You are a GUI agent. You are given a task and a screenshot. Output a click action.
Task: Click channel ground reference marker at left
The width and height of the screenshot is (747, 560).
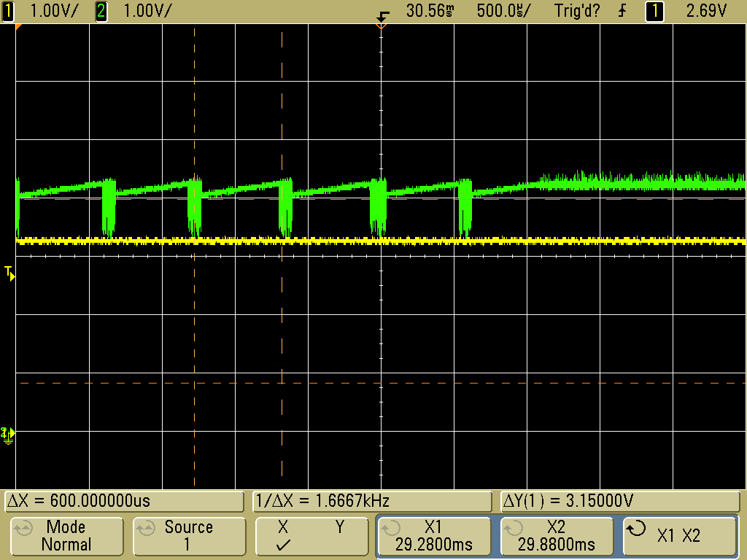point(7,435)
